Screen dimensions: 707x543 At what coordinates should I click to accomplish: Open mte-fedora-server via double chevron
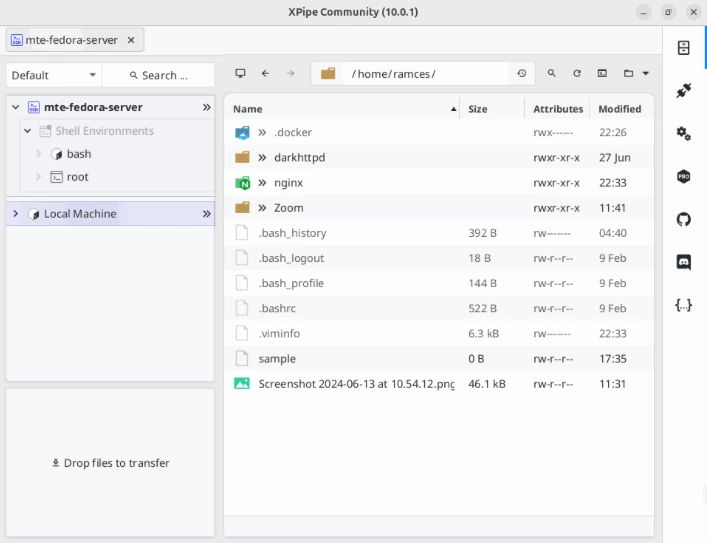pos(207,107)
